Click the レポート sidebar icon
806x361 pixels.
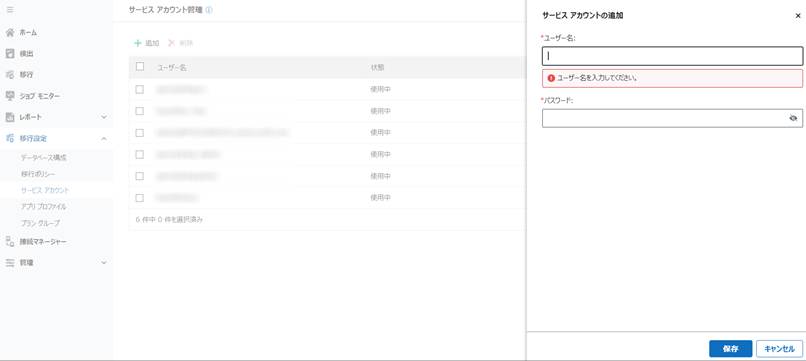pos(10,117)
